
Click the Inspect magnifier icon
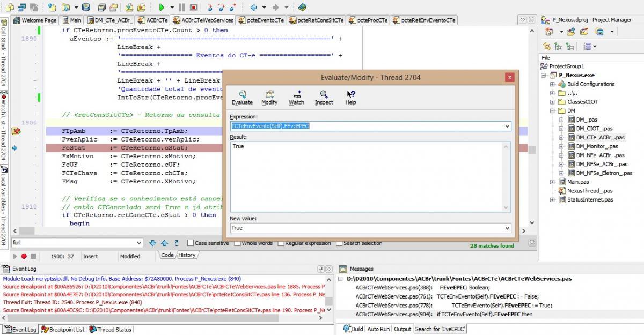tap(324, 98)
